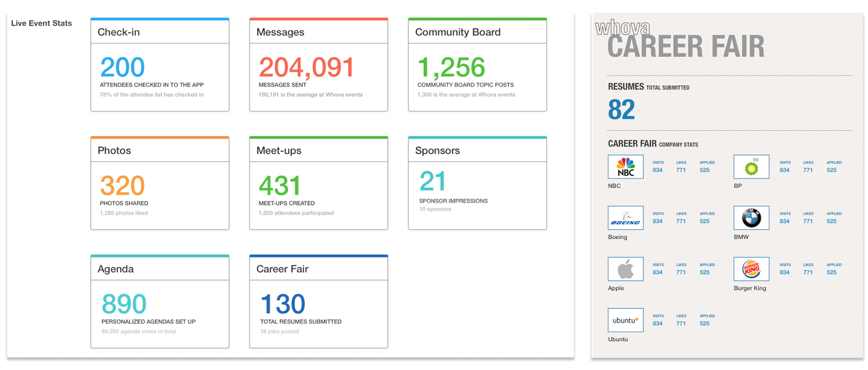This screenshot has height=370, width=868.
Task: Click the Sponsors card title
Action: [437, 150]
